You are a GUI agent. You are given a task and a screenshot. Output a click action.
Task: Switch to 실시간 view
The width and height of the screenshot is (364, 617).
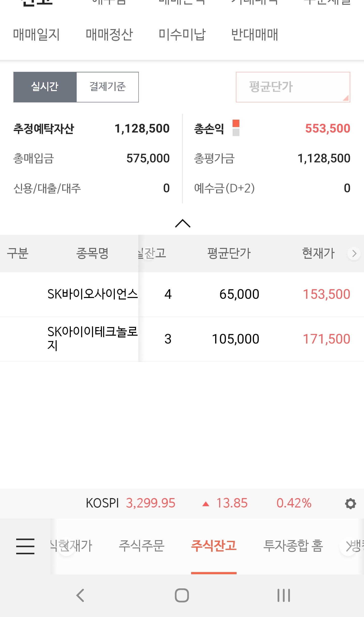[x=45, y=87]
